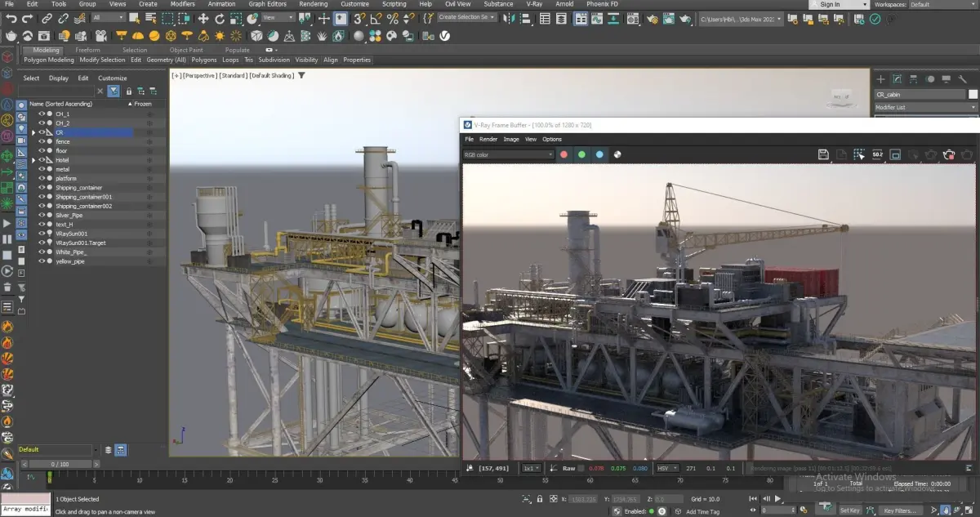Click the Set Key button

(x=849, y=510)
